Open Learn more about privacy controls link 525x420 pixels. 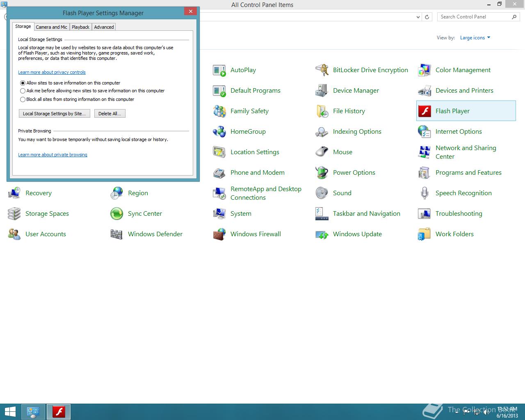click(52, 72)
